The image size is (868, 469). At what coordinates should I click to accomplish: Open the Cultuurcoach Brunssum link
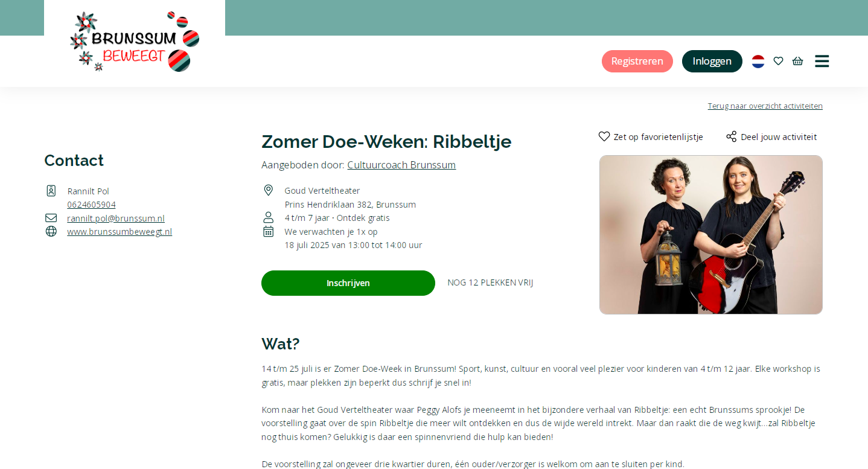click(401, 165)
